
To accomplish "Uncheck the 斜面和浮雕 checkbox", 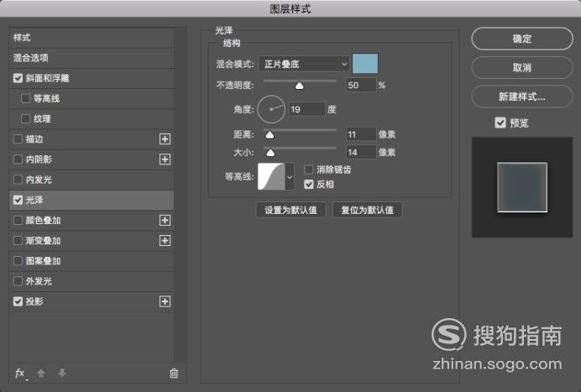I will coord(18,78).
